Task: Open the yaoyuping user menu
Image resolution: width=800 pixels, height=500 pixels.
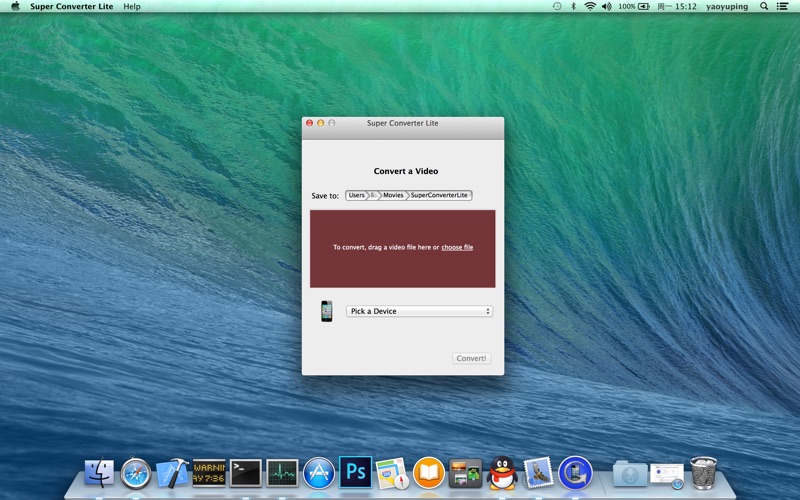Action: coord(727,6)
